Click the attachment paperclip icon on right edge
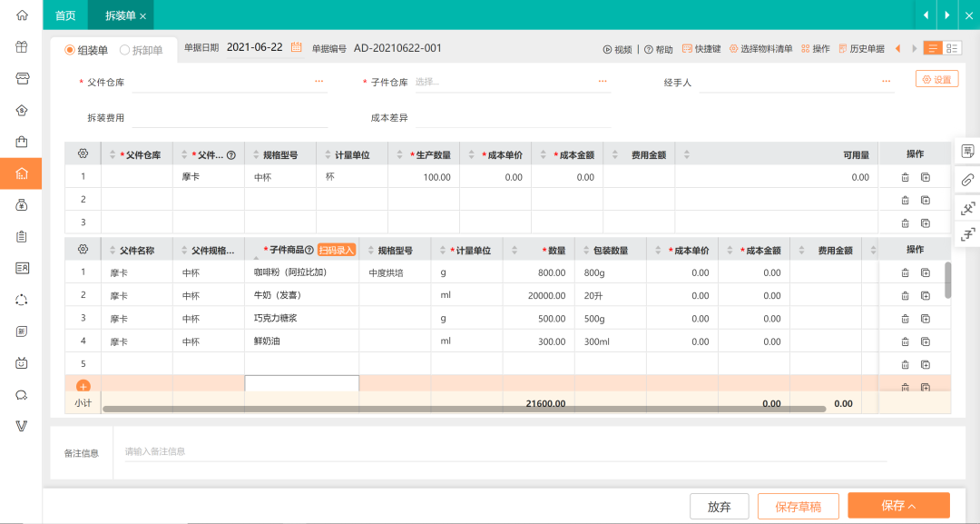 pyautogui.click(x=967, y=181)
